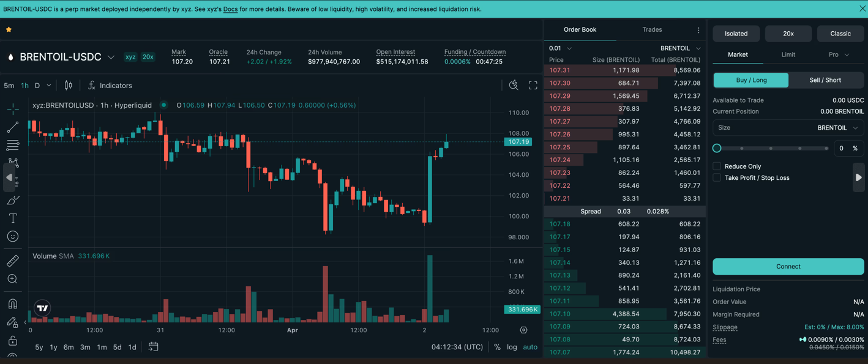Viewport: 868px width, 364px height.
Task: Open order book BRENTOIL unit dropdown
Action: point(680,48)
